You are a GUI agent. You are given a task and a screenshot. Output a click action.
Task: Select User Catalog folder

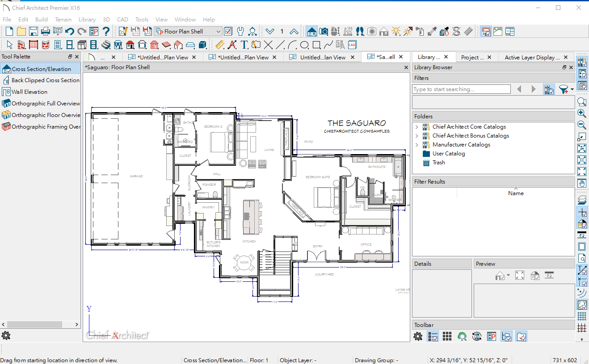point(448,154)
